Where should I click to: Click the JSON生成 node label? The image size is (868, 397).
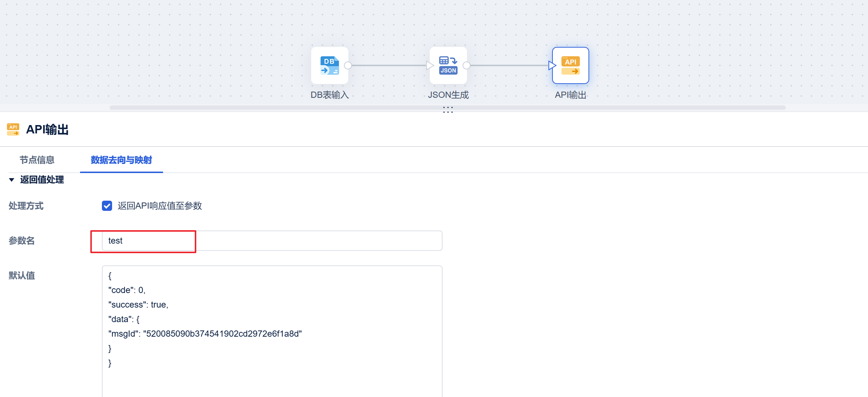click(448, 95)
